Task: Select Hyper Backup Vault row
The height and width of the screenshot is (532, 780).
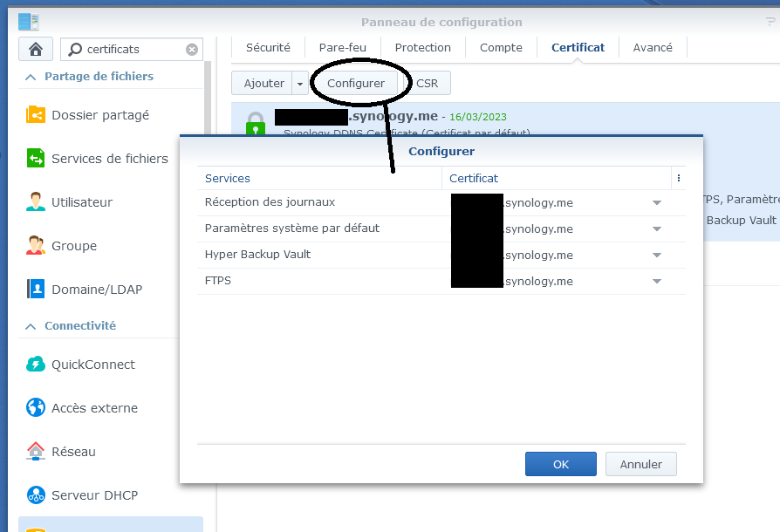Action: (441, 255)
